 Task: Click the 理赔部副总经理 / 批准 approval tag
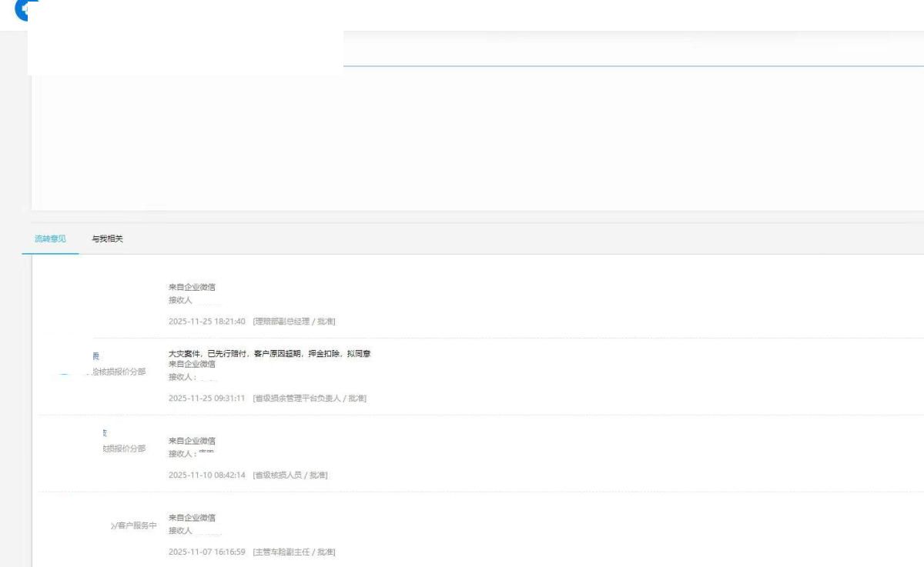point(293,321)
